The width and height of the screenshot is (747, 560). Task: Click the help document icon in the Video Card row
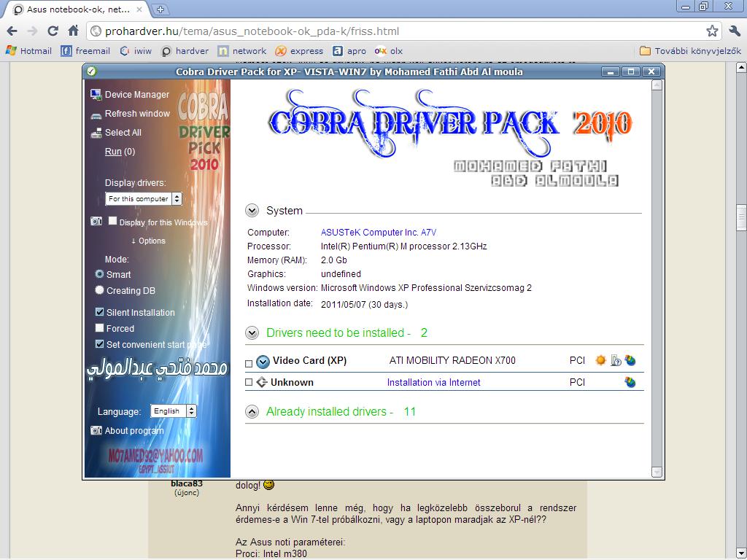[616, 360]
